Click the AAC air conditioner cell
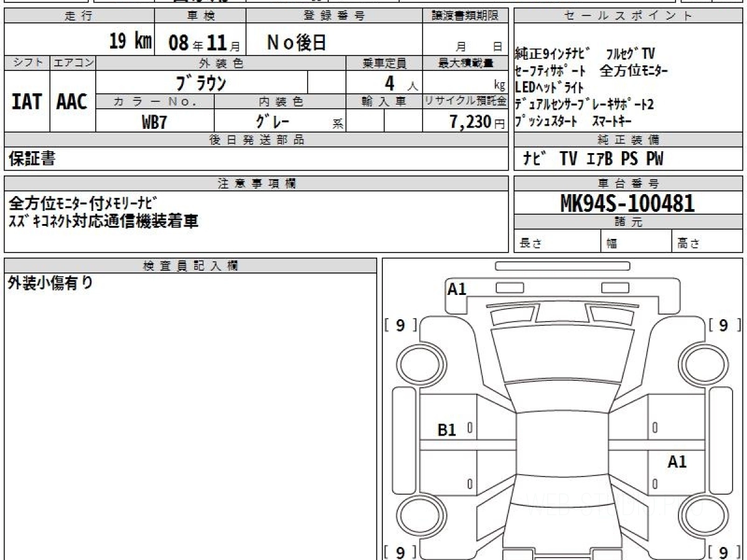The width and height of the screenshot is (747, 560). [x=72, y=102]
